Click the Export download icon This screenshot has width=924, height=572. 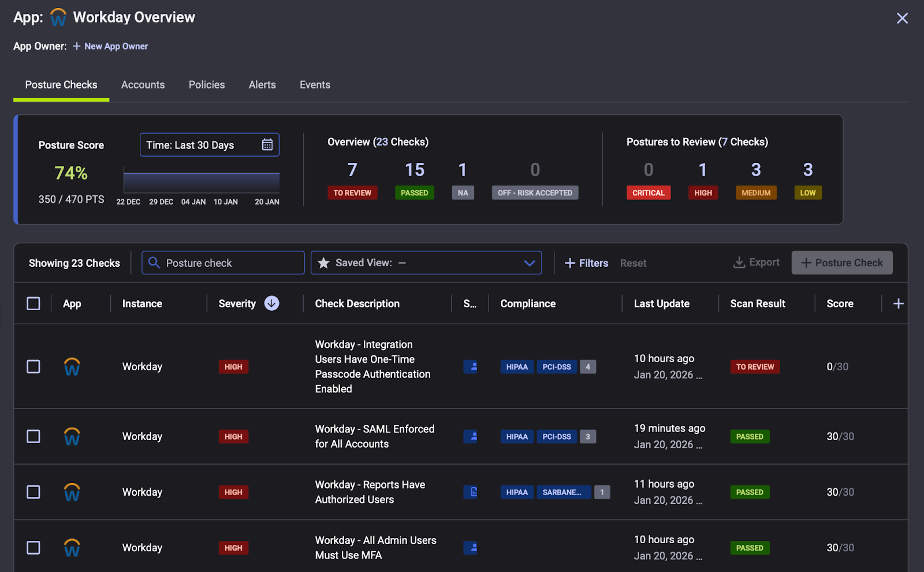point(739,262)
